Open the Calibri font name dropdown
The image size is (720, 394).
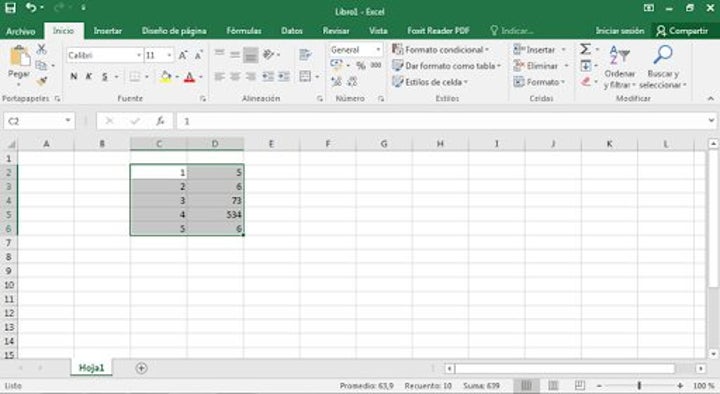click(x=139, y=56)
